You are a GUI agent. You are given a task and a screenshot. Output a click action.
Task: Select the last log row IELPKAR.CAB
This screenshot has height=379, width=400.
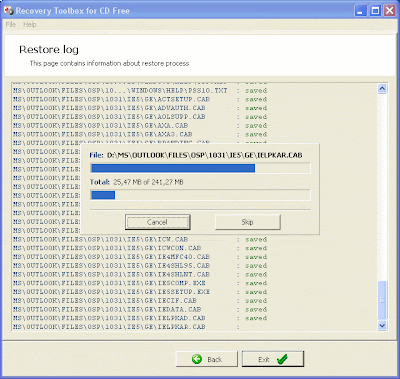point(127,327)
